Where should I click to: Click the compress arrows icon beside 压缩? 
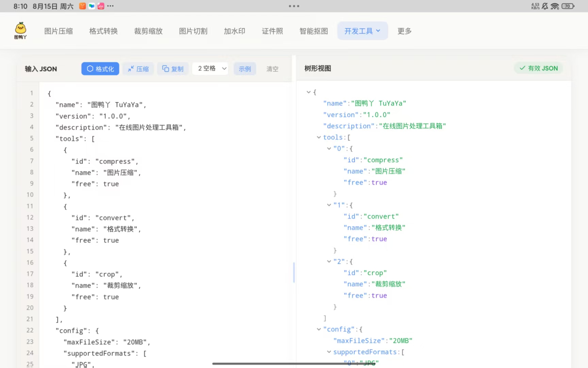click(x=131, y=69)
